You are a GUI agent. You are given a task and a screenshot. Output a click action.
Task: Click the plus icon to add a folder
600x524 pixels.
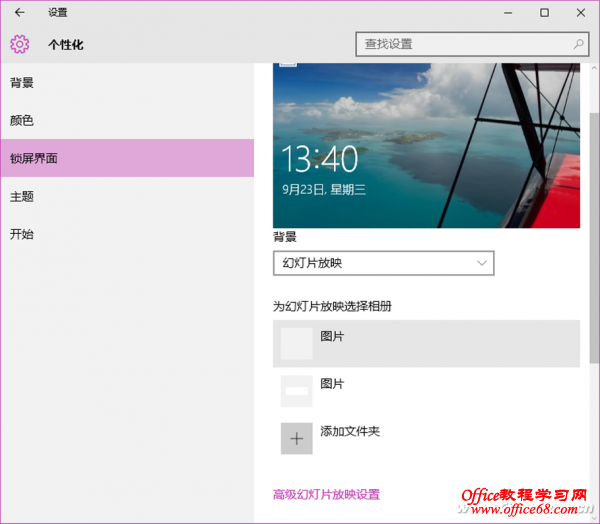296,438
